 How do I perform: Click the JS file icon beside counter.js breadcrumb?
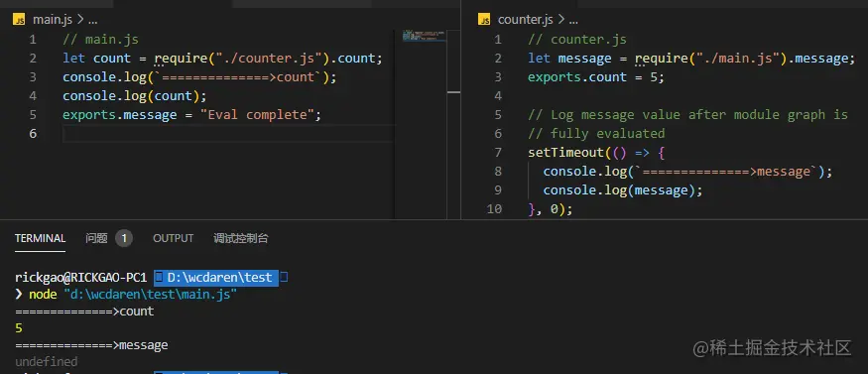pos(484,21)
